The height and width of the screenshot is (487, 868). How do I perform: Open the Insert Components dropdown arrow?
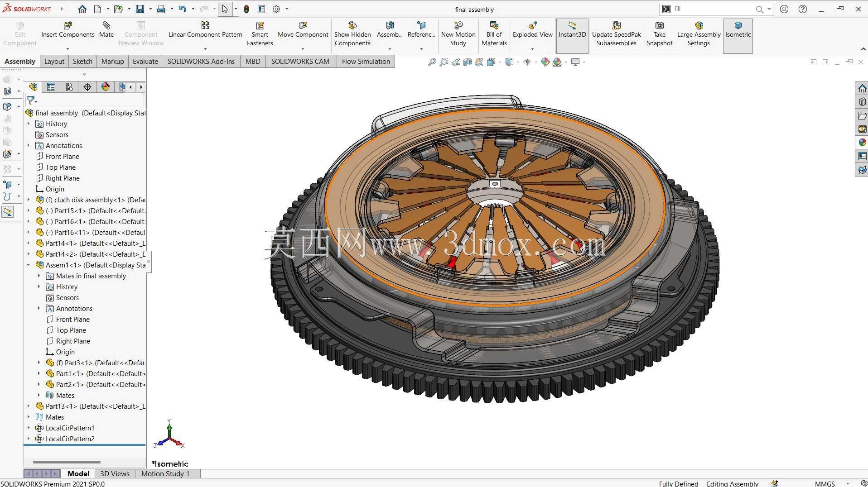(x=68, y=49)
